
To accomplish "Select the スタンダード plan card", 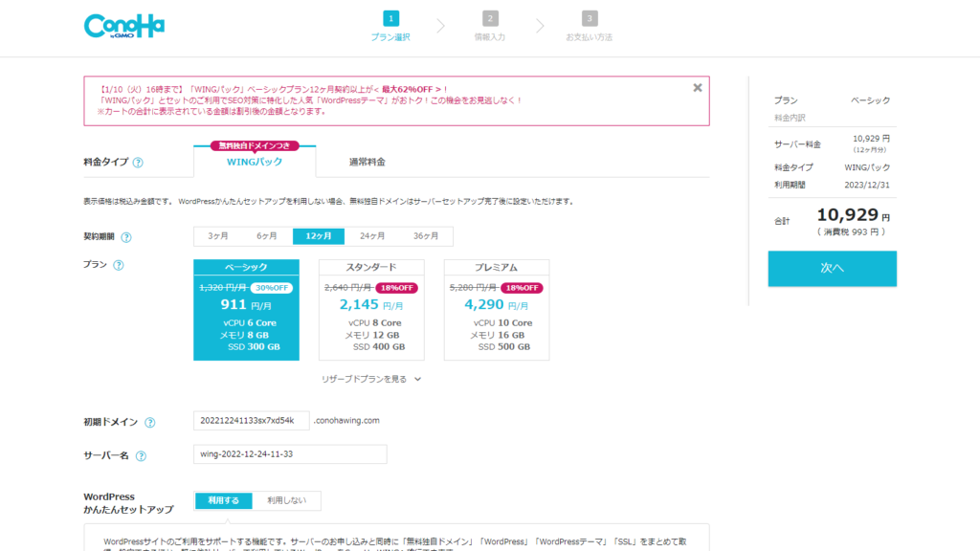I will click(x=371, y=310).
